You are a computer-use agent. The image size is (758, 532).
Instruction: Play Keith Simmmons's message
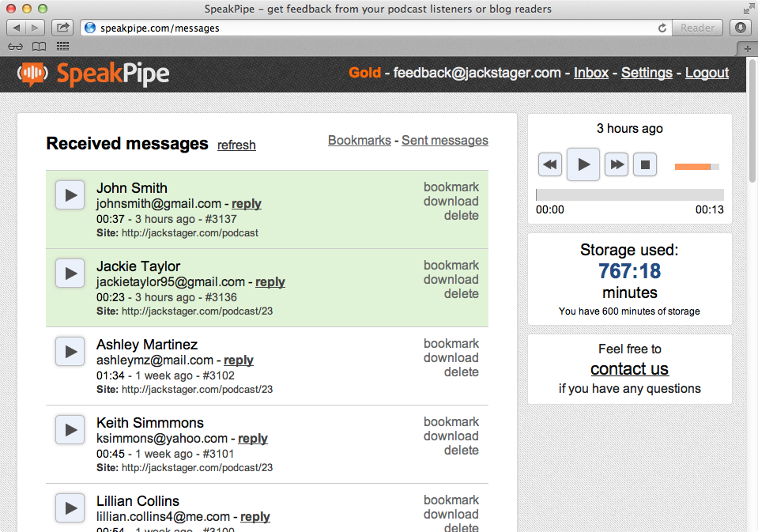coord(70,430)
